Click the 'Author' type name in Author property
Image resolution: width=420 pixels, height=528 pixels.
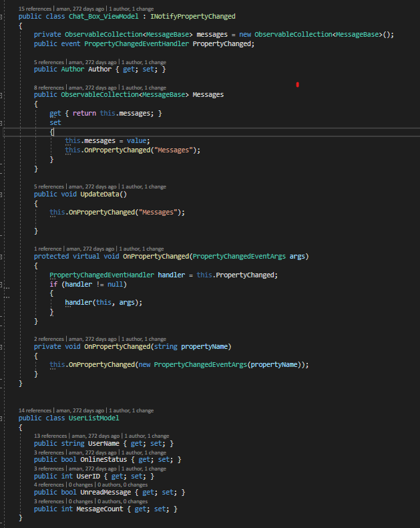72,70
